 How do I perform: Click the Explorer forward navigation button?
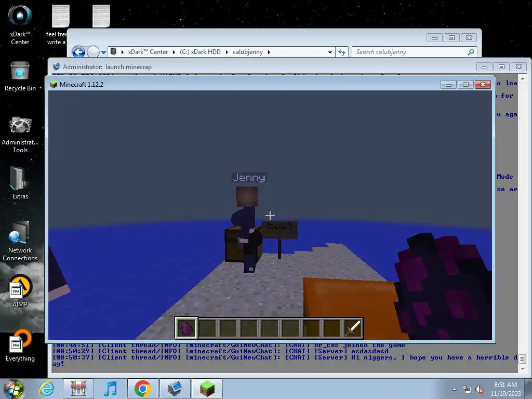pos(94,52)
